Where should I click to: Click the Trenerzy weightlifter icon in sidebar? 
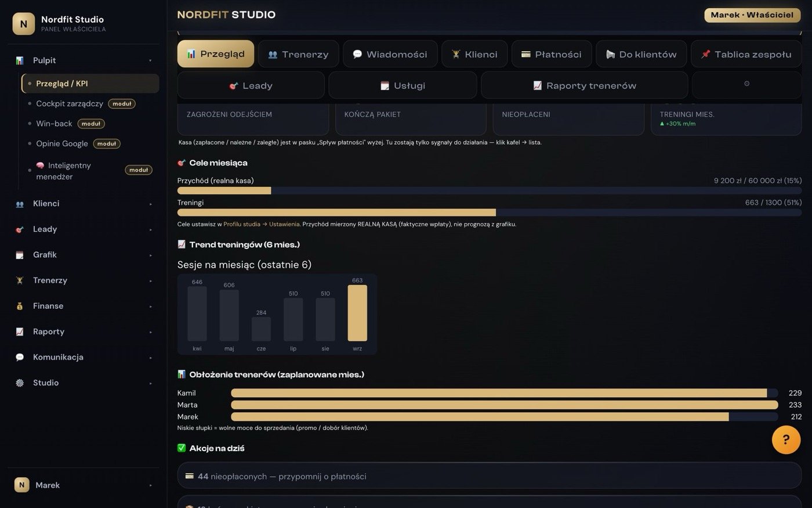tap(20, 280)
